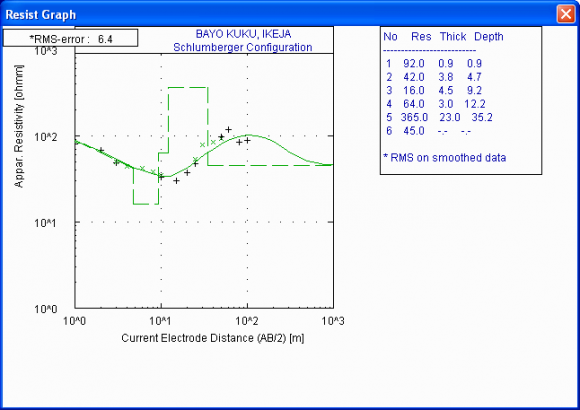This screenshot has height=410, width=580.
Task: Click thickness value 4.5 in layer 3
Action: click(446, 90)
